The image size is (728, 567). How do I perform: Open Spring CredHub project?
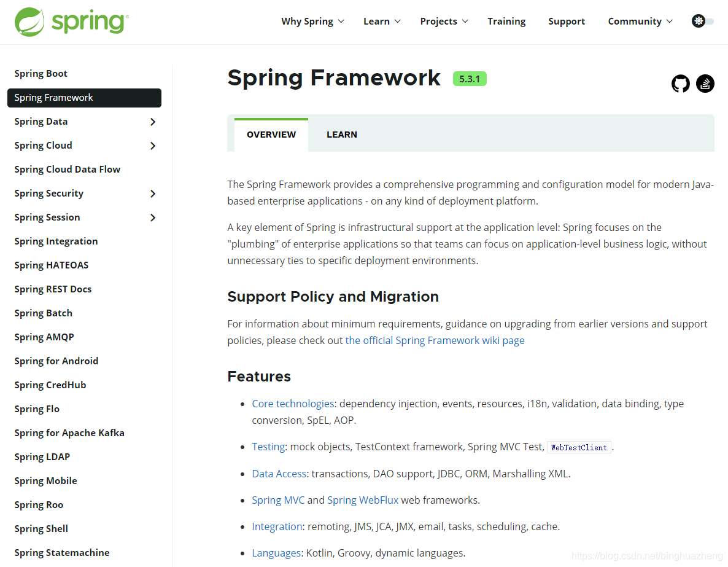point(50,385)
